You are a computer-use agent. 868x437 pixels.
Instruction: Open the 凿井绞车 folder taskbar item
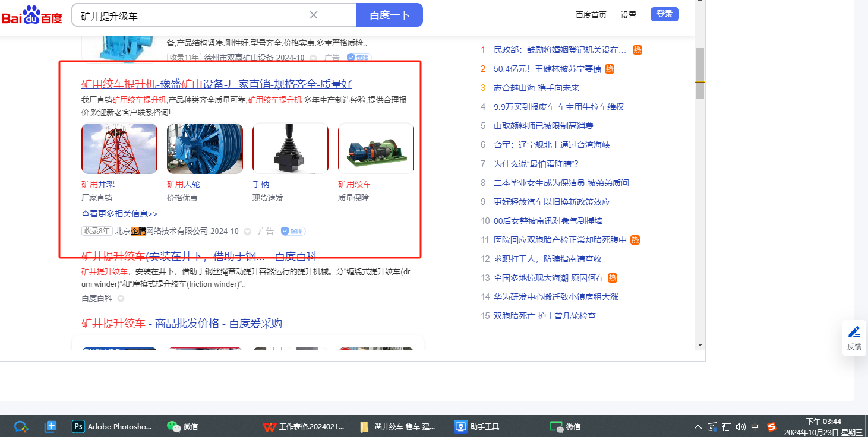click(398, 426)
